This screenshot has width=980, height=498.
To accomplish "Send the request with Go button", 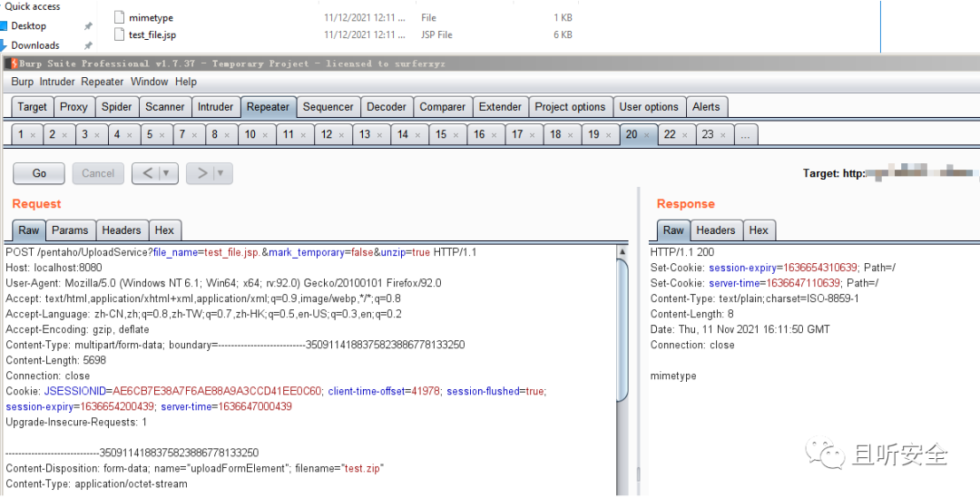I will (x=39, y=173).
